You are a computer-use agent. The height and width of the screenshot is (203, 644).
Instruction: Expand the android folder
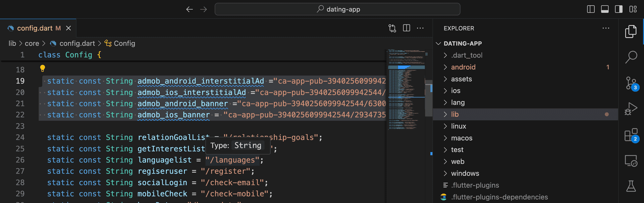(525, 67)
